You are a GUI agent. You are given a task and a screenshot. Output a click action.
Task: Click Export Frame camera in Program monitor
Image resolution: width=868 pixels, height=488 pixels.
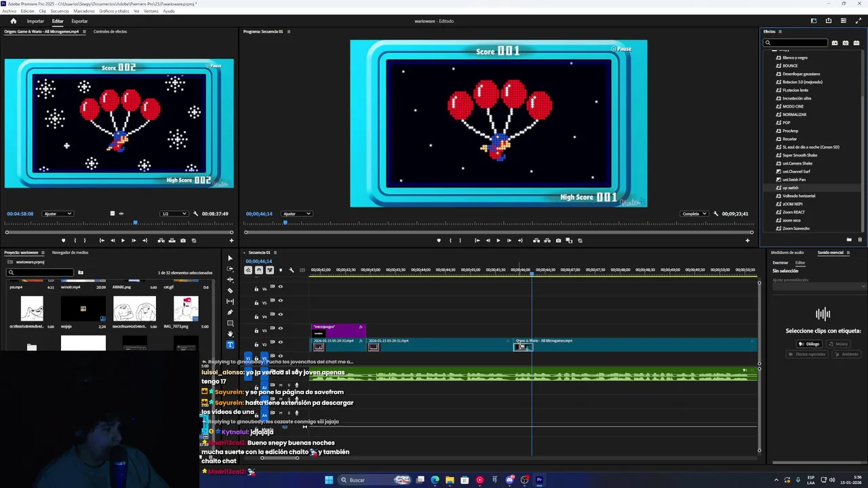pyautogui.click(x=558, y=241)
